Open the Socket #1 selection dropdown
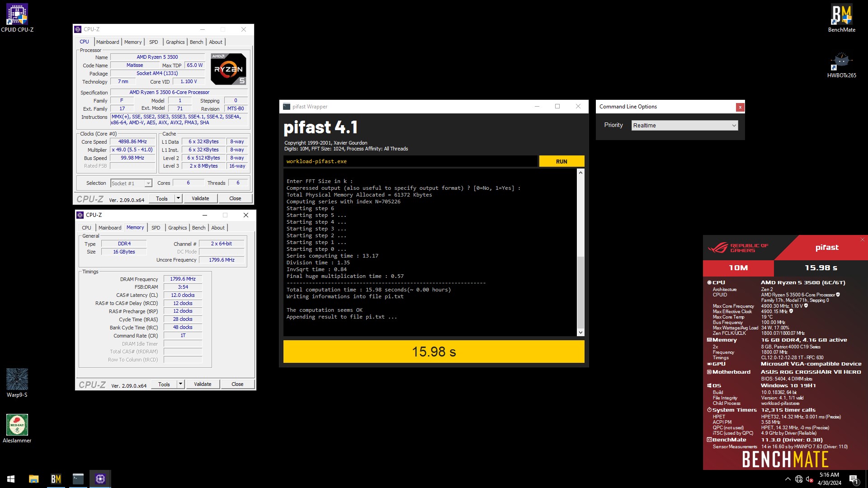Image resolution: width=868 pixels, height=488 pixels. [x=131, y=183]
